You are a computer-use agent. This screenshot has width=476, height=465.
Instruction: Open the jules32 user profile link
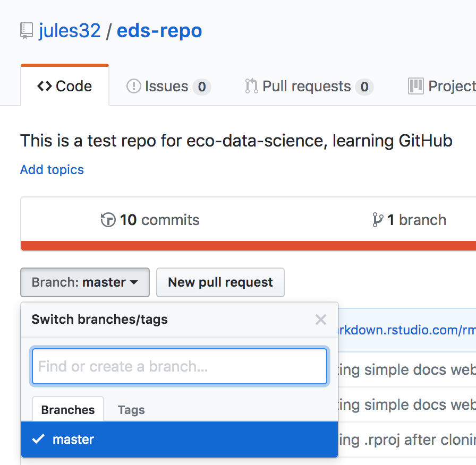click(x=70, y=31)
